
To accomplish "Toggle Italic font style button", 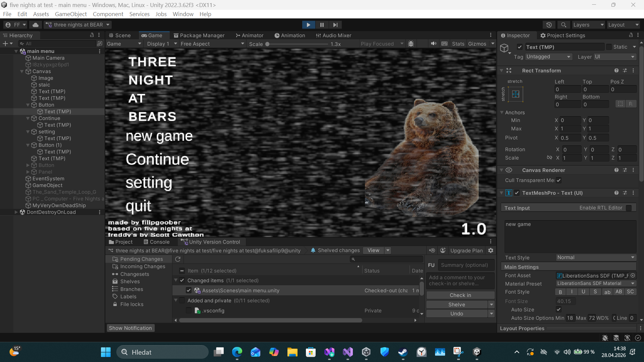I will (x=572, y=292).
